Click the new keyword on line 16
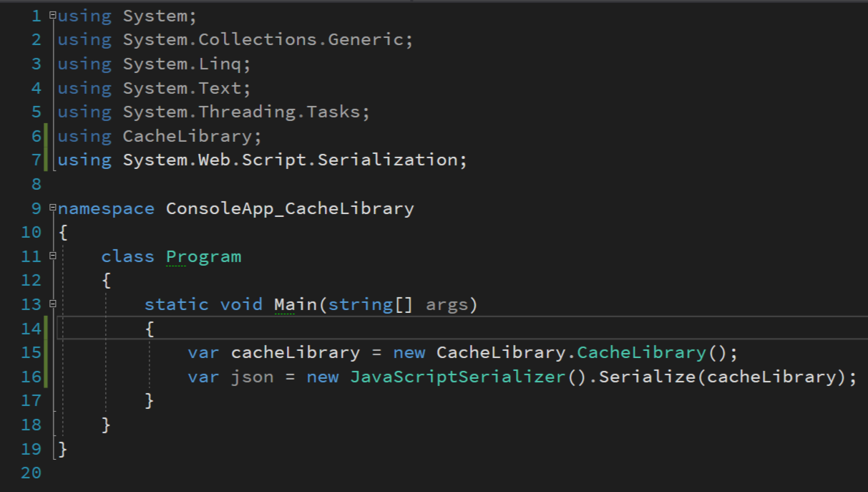This screenshot has height=492, width=868. pos(323,376)
